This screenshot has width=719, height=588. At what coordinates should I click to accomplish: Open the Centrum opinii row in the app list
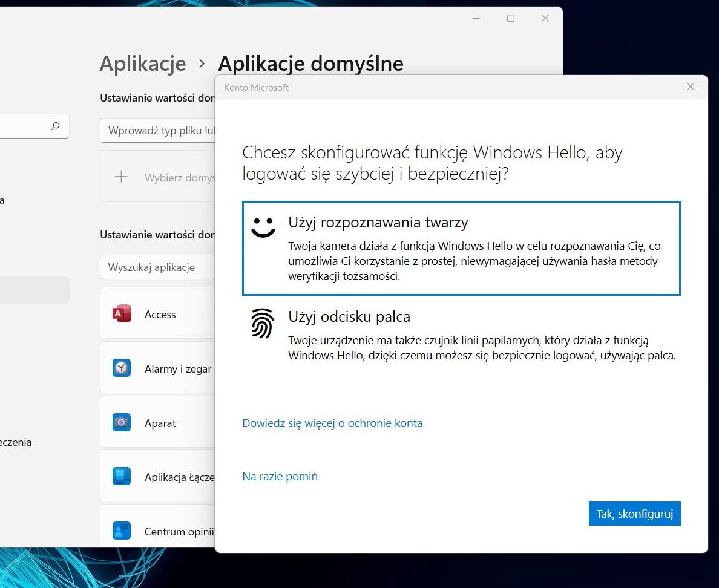(x=157, y=526)
